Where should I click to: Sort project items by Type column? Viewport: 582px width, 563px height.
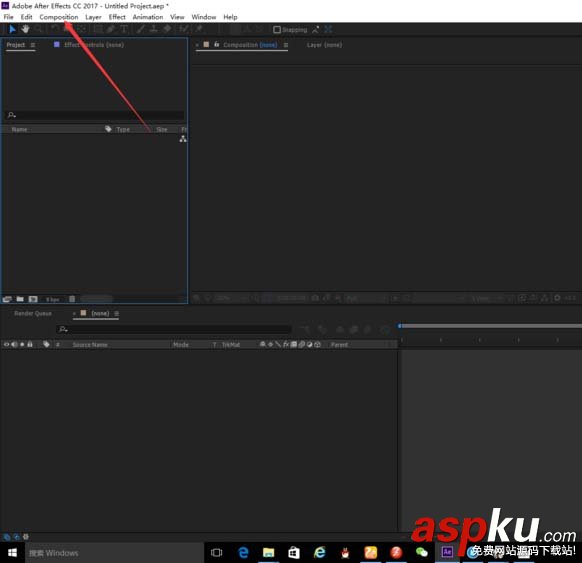[x=123, y=130]
